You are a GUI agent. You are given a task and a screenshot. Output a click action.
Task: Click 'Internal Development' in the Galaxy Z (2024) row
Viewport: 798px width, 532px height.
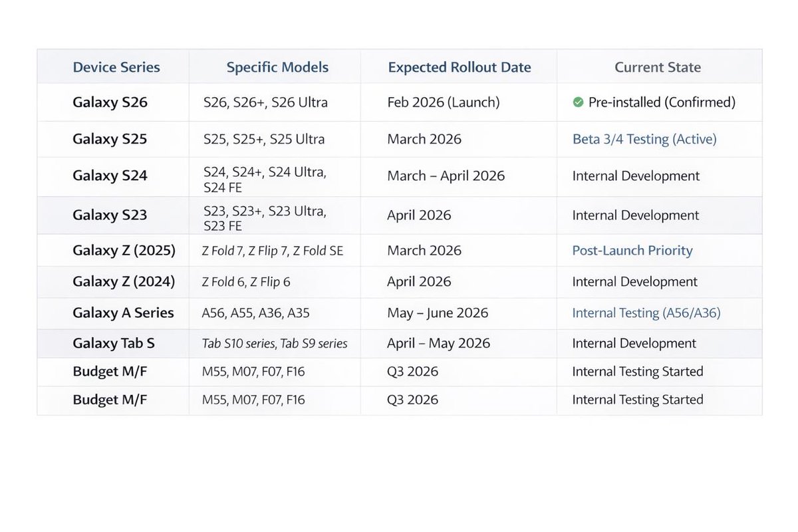coord(635,282)
